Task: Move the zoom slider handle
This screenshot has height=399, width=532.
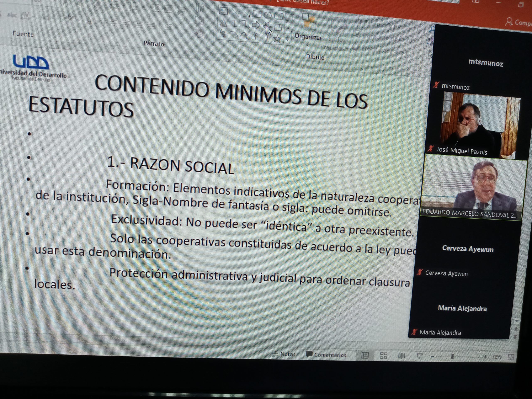Action: [452, 356]
